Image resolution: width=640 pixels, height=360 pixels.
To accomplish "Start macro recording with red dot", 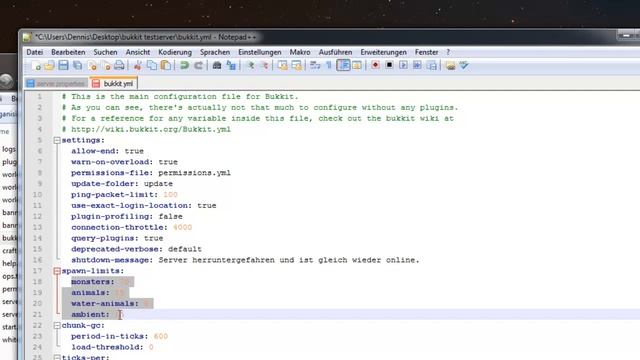I will click(376, 65).
